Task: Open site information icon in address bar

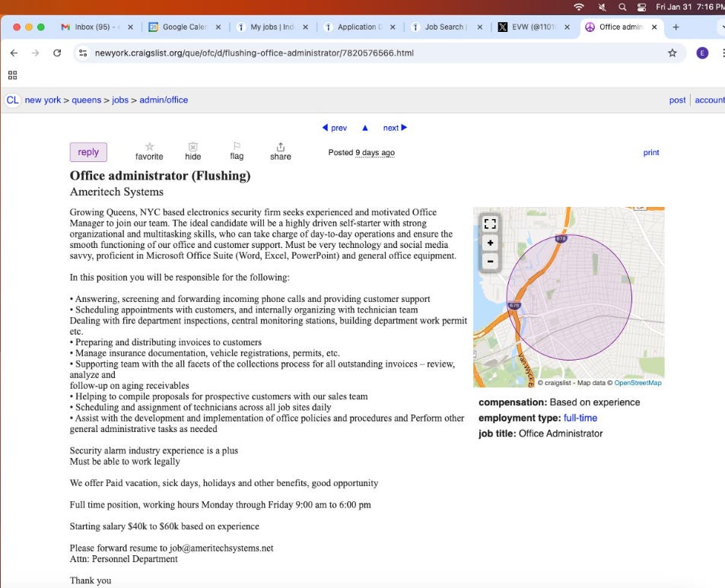Action: [83, 53]
